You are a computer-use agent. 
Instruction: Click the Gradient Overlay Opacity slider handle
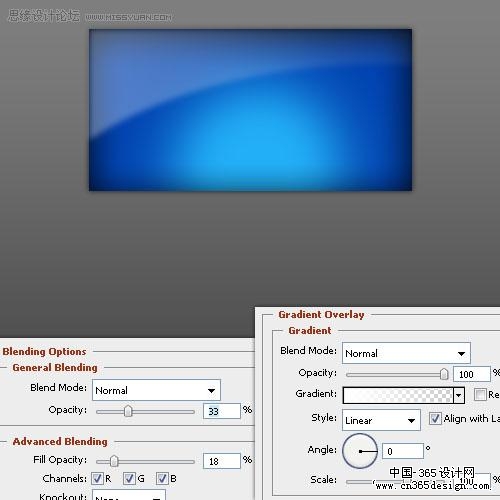coord(444,374)
